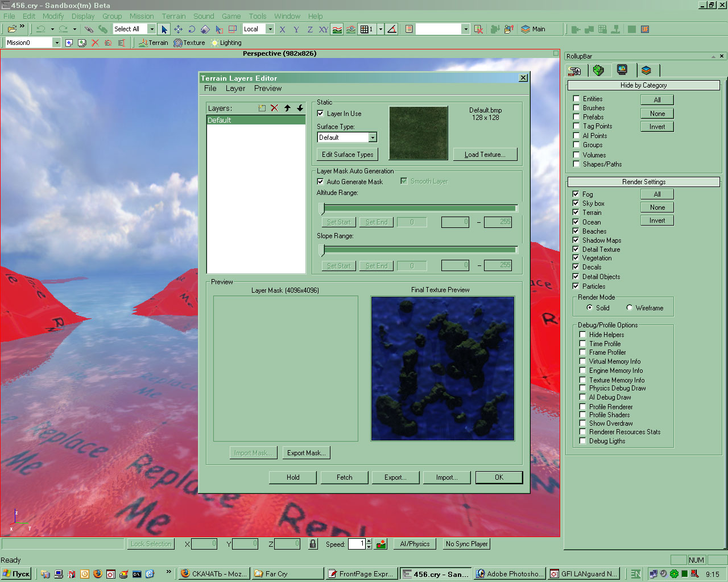Open Mission0 dropdown
The image size is (728, 582).
56,43
